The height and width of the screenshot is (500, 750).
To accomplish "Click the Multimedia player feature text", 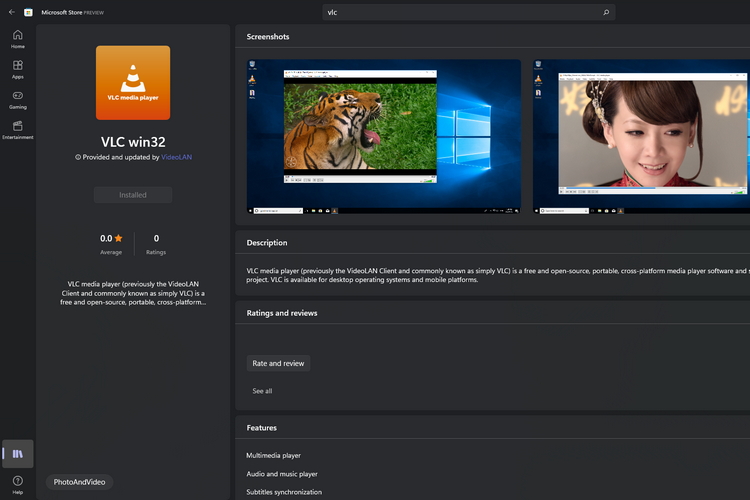I will (x=274, y=456).
